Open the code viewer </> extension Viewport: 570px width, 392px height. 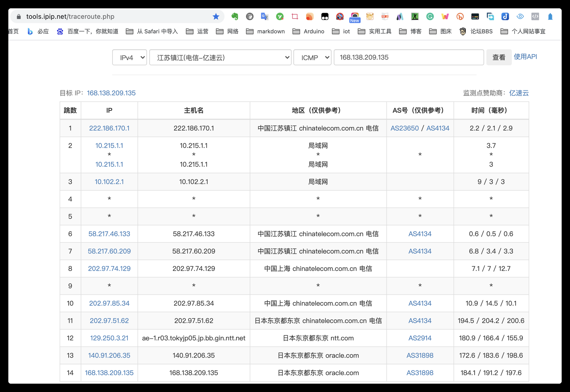coord(536,16)
